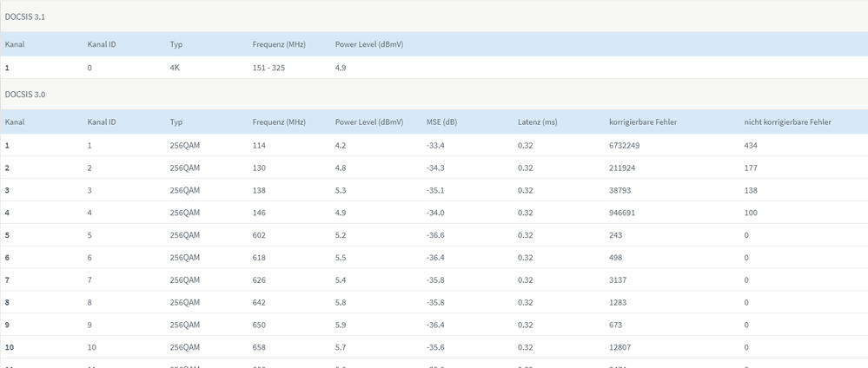Click power level 5.3
The height and width of the screenshot is (368, 868).
(341, 190)
